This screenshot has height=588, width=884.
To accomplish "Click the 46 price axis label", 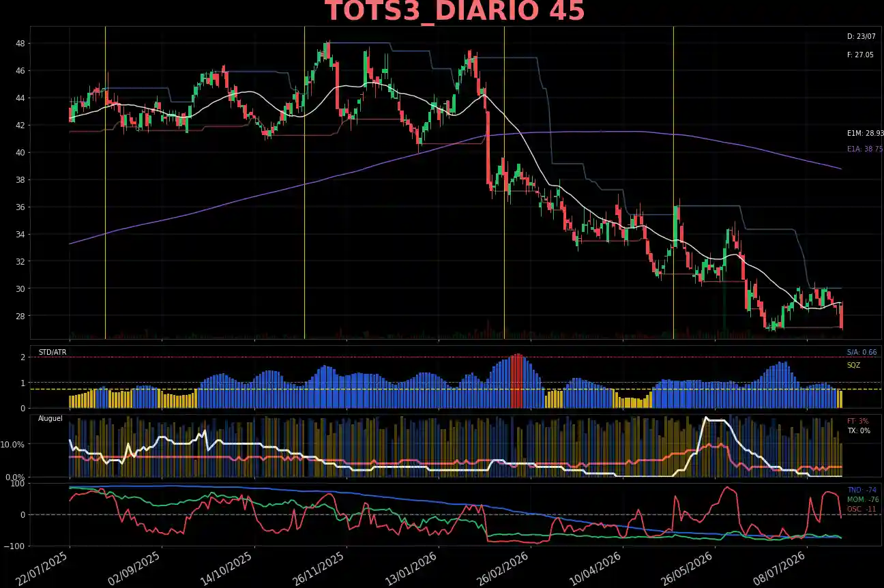I will pos(20,71).
